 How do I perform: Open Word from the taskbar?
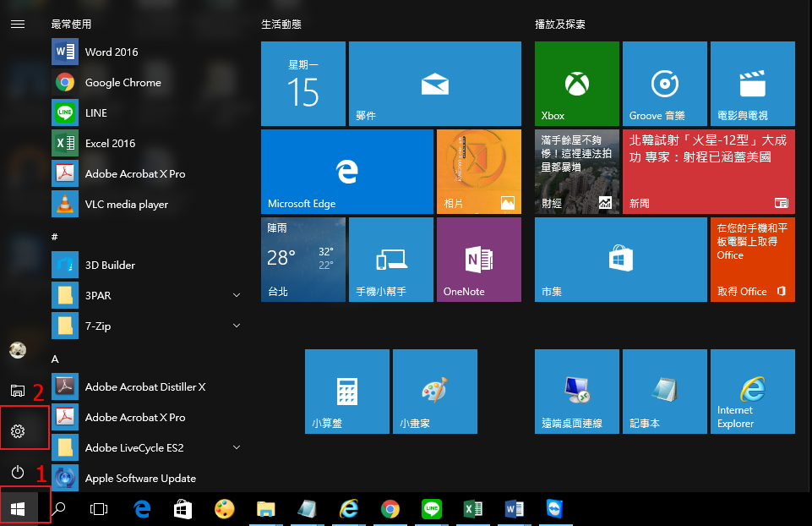point(515,509)
